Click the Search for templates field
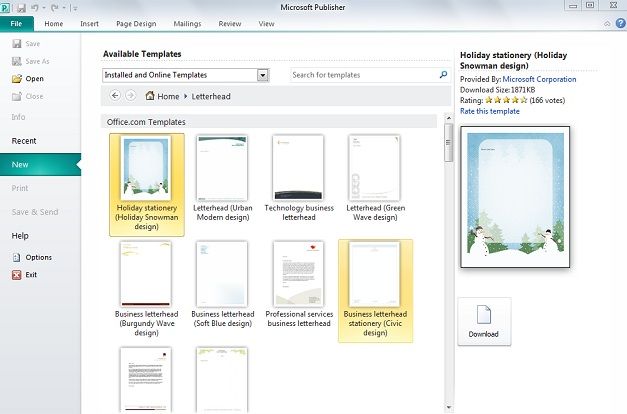Image resolution: width=627 pixels, height=414 pixels. click(x=364, y=75)
